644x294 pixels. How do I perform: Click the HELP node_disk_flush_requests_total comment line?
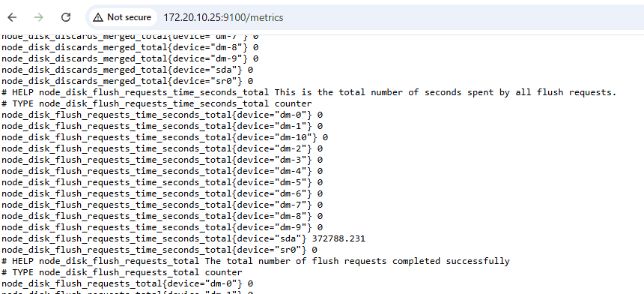(255, 261)
